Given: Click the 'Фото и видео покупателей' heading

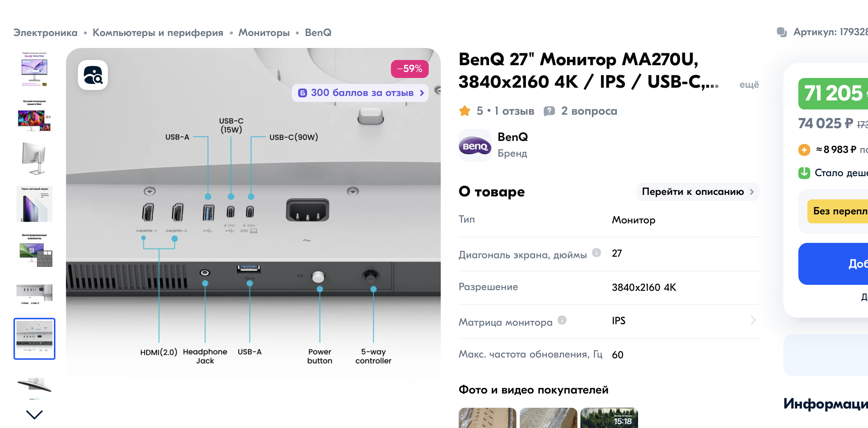Looking at the screenshot, I should 534,390.
